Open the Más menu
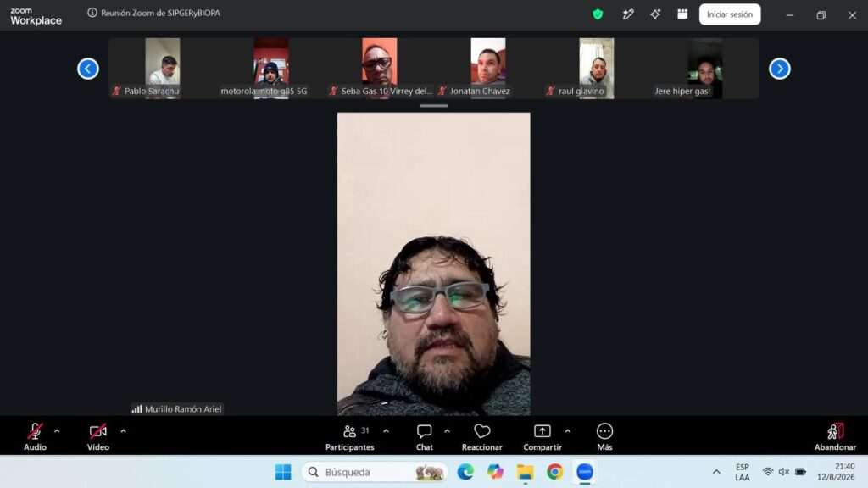 coord(604,436)
